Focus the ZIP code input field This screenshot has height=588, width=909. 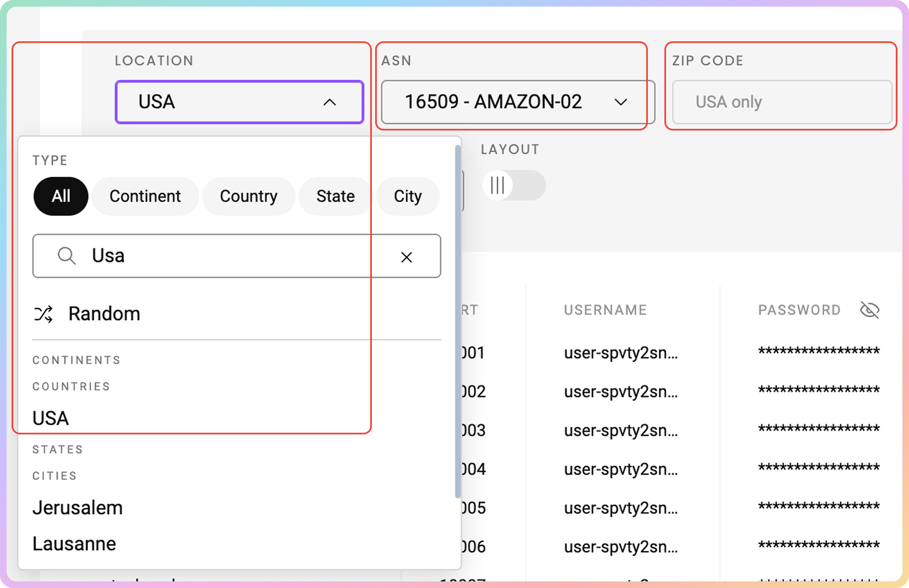[x=782, y=102]
